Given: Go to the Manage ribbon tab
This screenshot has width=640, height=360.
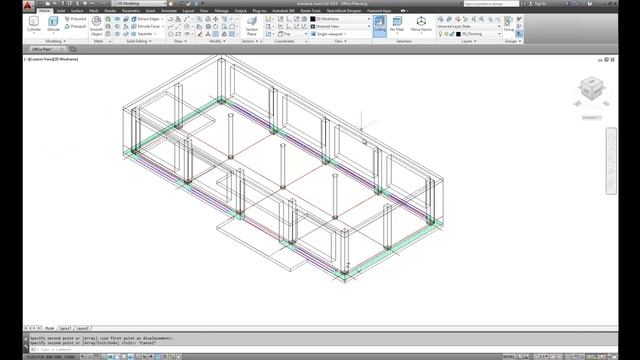Looking at the screenshot, I should point(222,11).
